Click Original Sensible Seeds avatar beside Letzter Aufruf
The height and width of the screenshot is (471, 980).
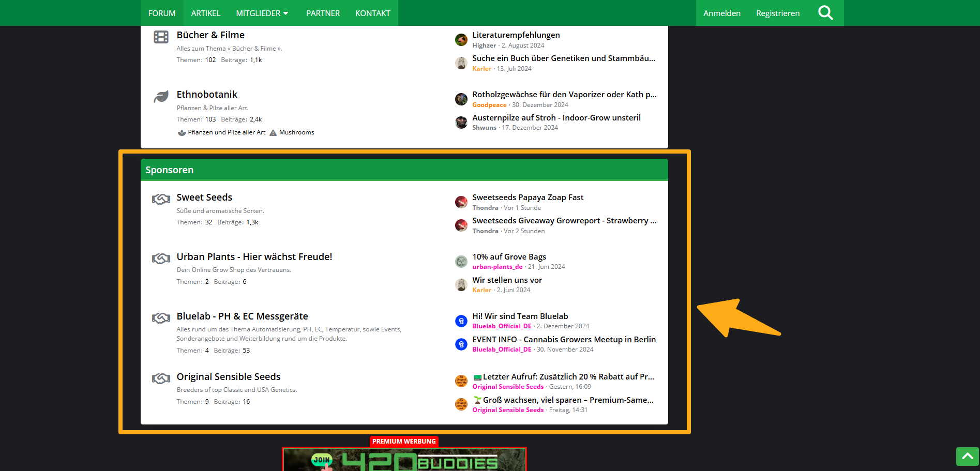[x=461, y=381]
